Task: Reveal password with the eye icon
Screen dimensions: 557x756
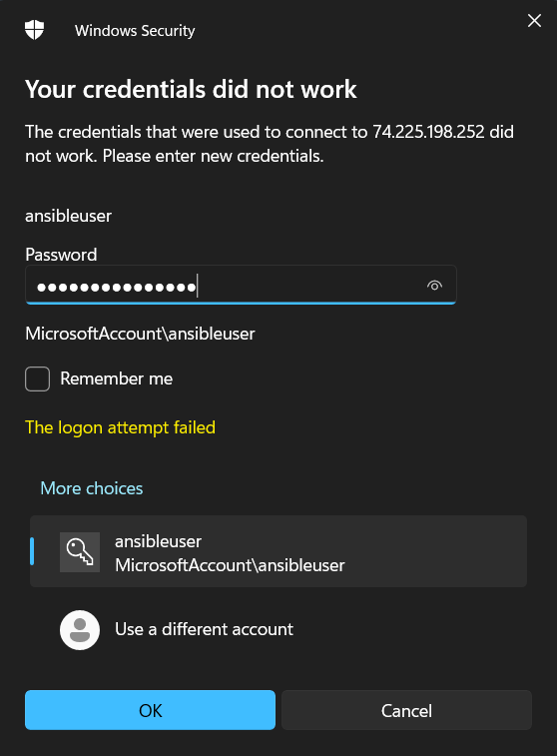Action: tap(434, 286)
